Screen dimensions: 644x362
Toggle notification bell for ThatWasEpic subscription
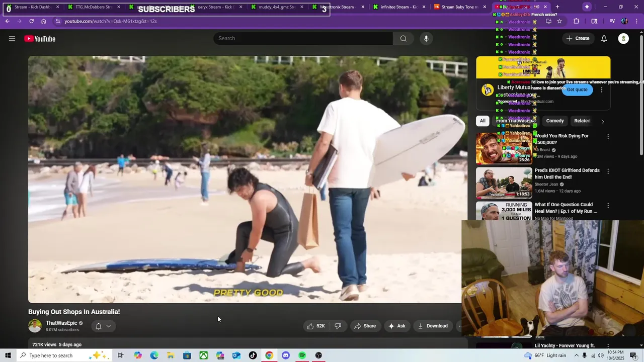pos(103,326)
